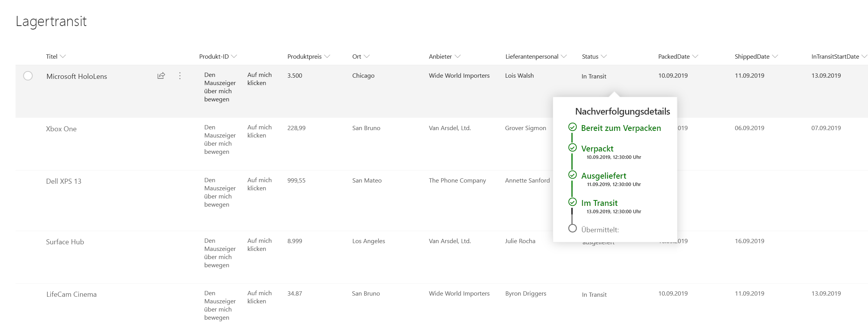The image size is (868, 322).
Task: Open the Status column sort menu
Action: [604, 57]
